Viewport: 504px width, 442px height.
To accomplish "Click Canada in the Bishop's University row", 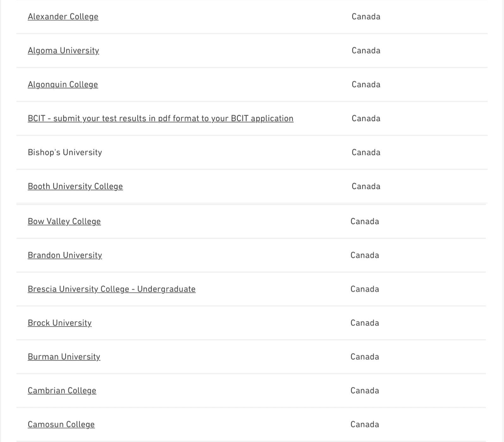I will click(366, 152).
